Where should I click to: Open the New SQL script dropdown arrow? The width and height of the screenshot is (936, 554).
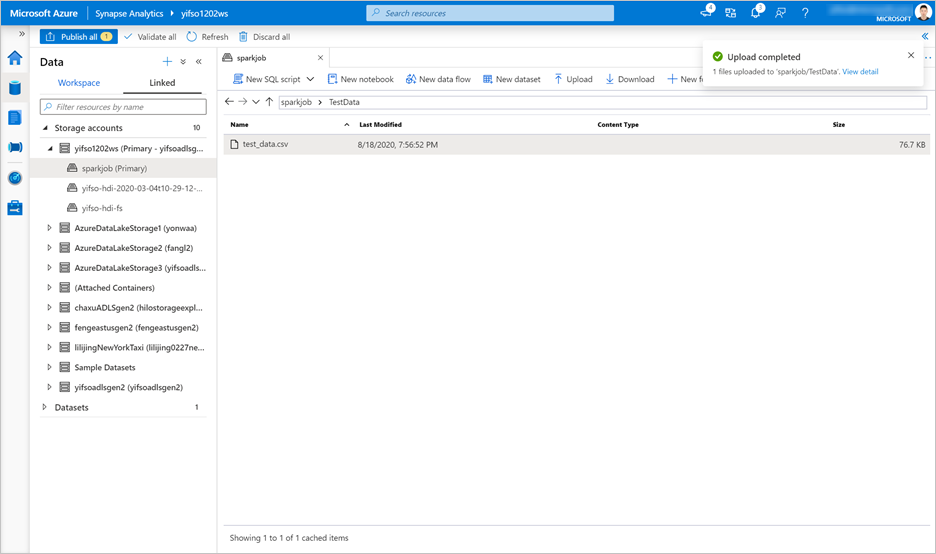tap(310, 79)
